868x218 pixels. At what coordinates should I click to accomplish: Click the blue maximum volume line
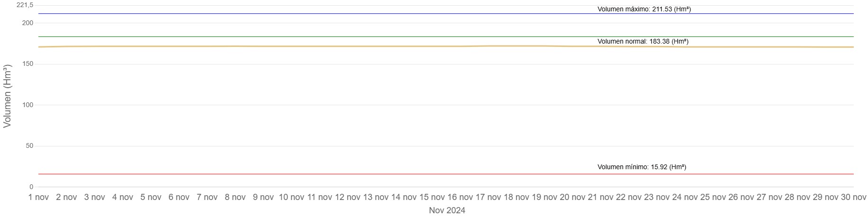click(x=332, y=14)
